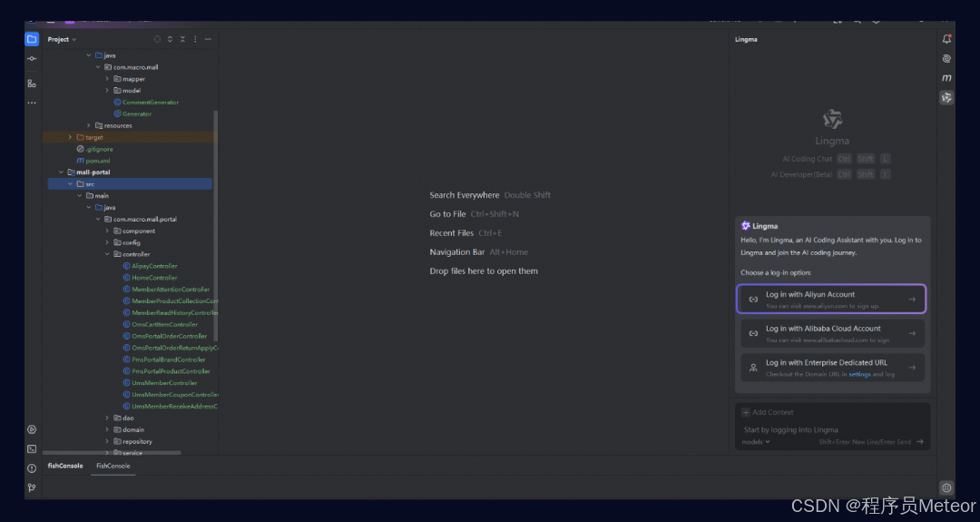Screen dimensions: 980x522
Task: Log in with Alibaba Cloud Account
Action: [x=831, y=334]
